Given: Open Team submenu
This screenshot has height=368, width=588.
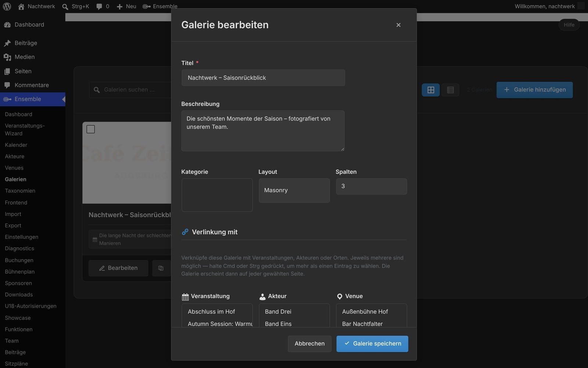Looking at the screenshot, I should point(11,341).
